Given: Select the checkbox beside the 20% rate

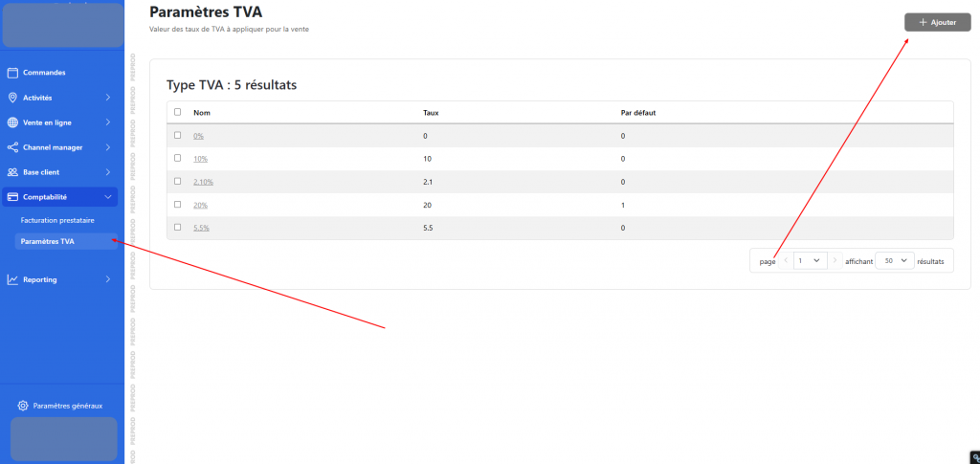Looking at the screenshot, I should point(177,204).
